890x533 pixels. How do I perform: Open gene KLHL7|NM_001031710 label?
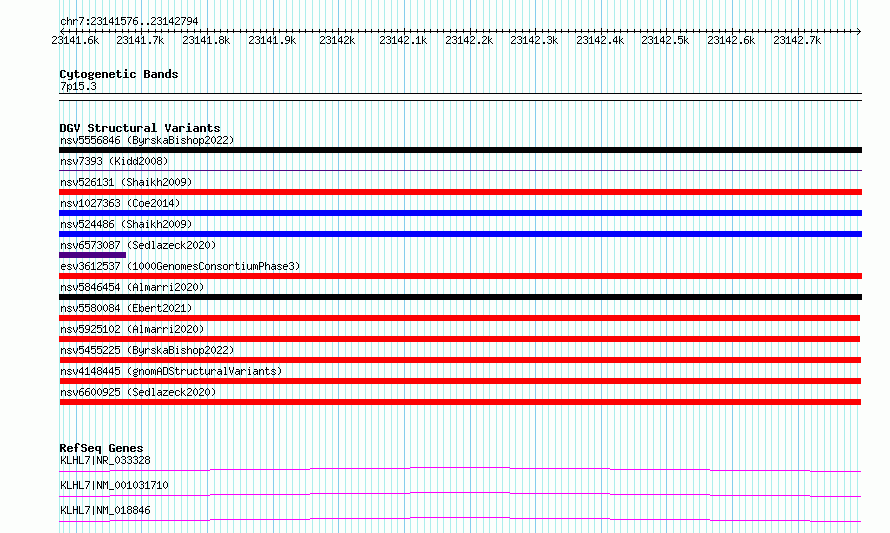tap(114, 486)
